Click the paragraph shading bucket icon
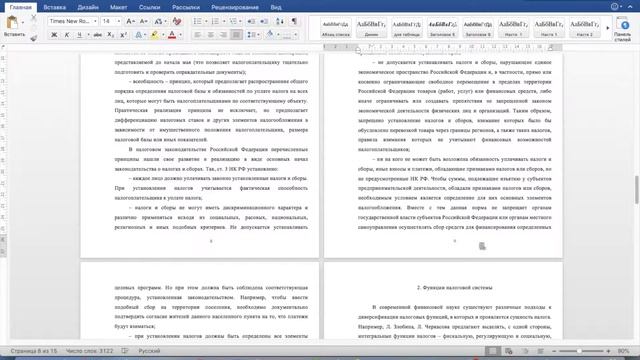 click(270, 35)
